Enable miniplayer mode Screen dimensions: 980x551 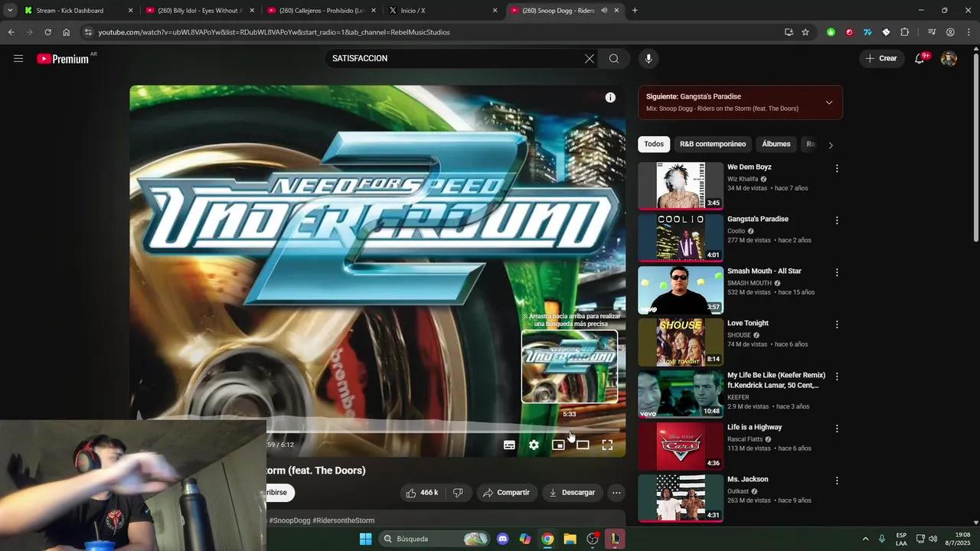click(558, 445)
